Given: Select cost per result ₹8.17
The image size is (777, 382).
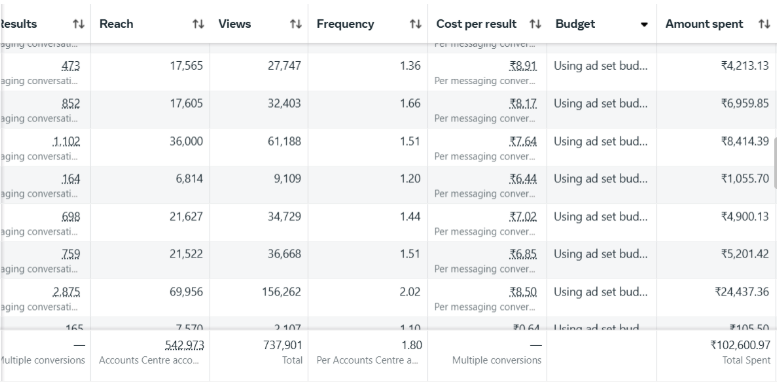Looking at the screenshot, I should pyautogui.click(x=523, y=104).
